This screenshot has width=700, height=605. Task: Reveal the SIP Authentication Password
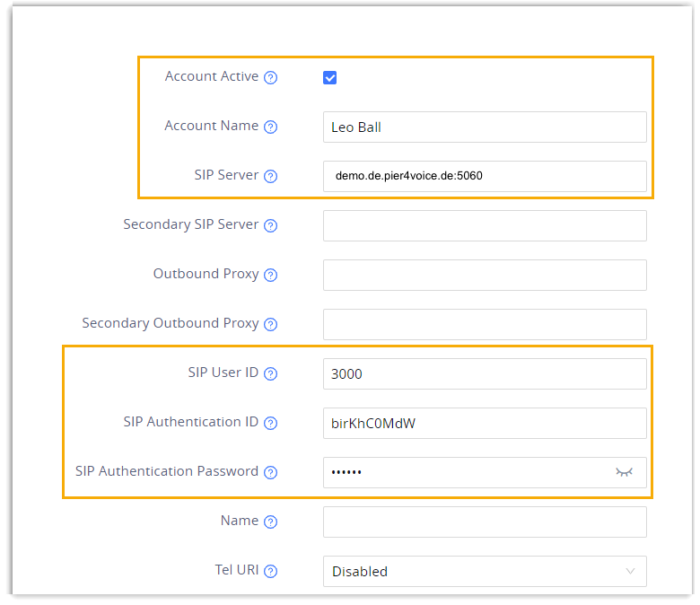[624, 472]
